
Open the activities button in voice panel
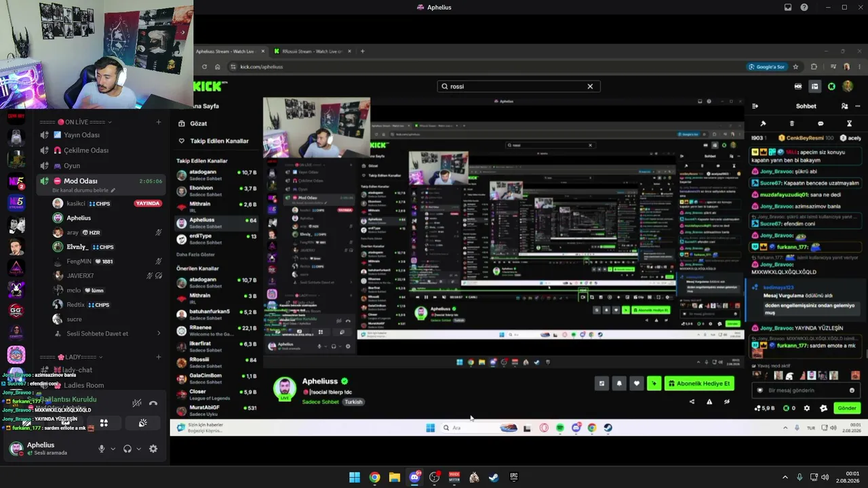tap(104, 423)
